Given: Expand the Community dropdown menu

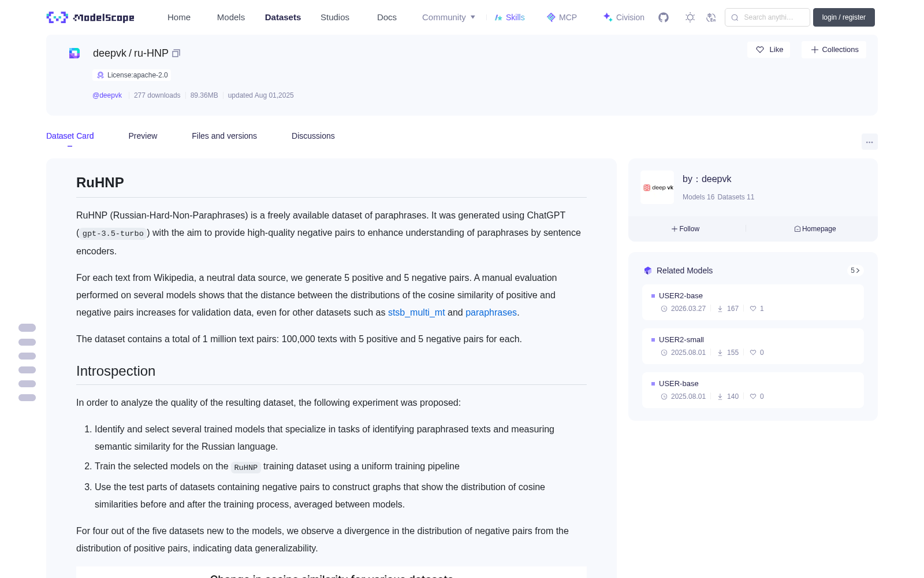Looking at the screenshot, I should point(449,17).
